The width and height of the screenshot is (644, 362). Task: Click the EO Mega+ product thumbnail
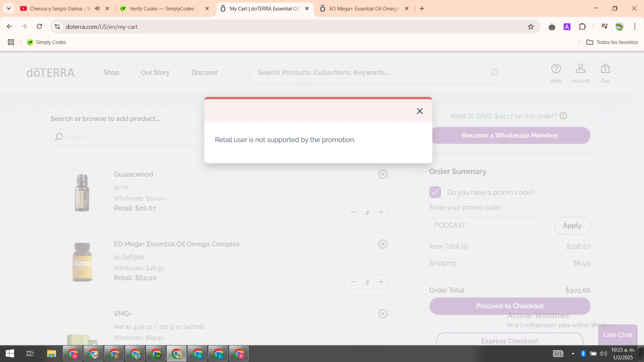point(82,262)
